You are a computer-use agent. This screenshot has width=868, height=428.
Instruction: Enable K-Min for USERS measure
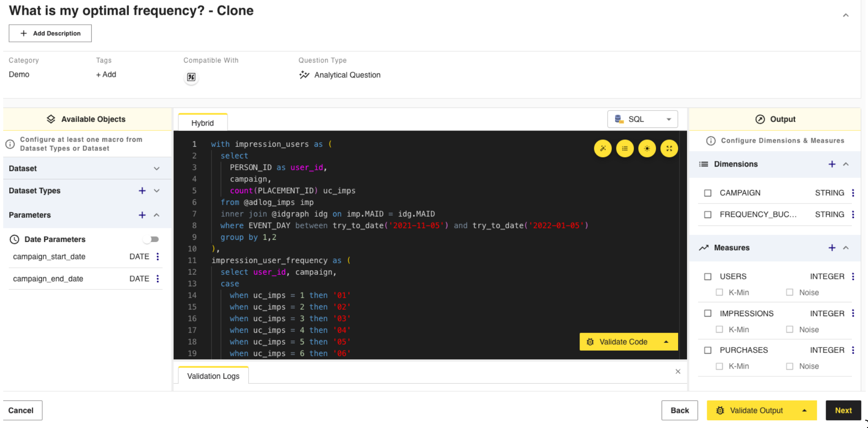719,292
